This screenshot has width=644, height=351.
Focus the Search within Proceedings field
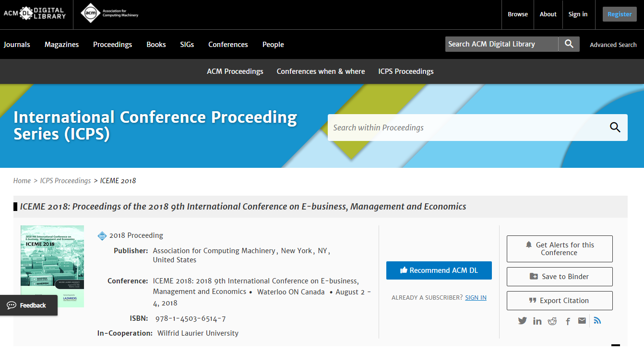(467, 128)
